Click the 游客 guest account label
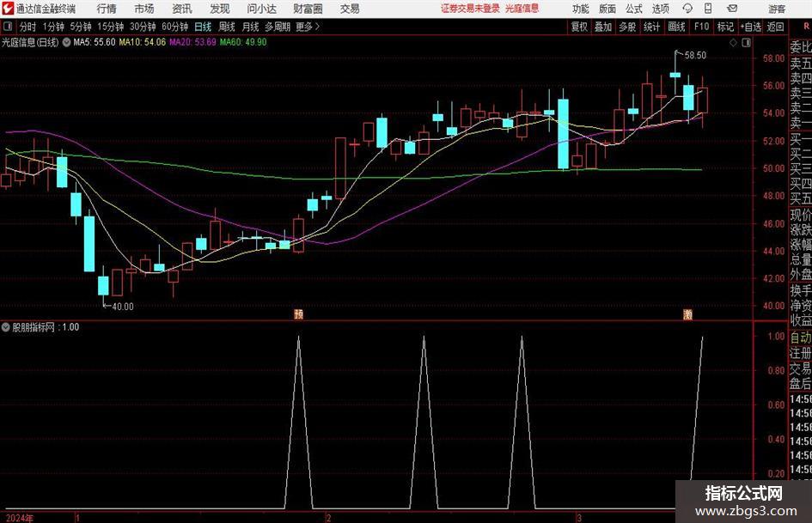Screen dimensions: 812x523 pos(776,9)
